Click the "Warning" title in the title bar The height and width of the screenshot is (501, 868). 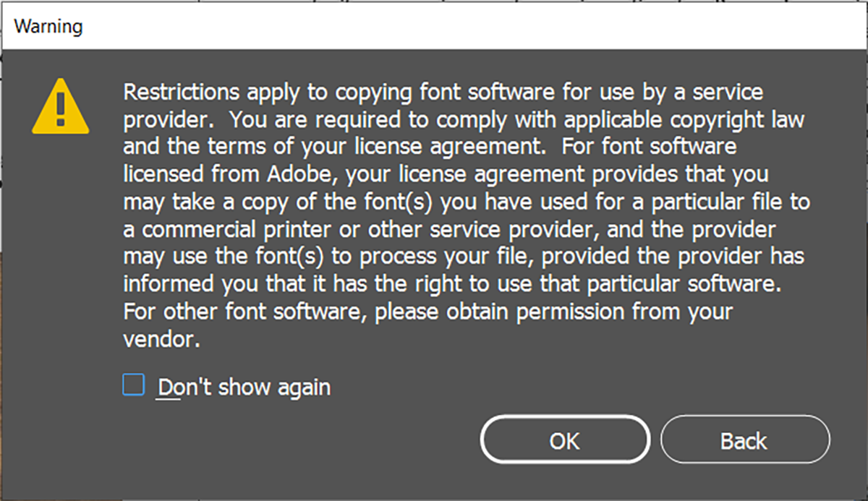pos(48,27)
